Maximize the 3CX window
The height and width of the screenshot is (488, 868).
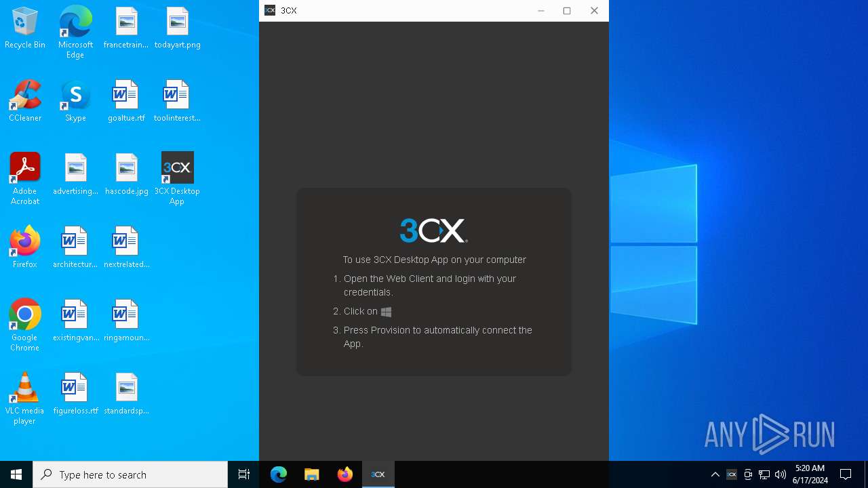(567, 10)
